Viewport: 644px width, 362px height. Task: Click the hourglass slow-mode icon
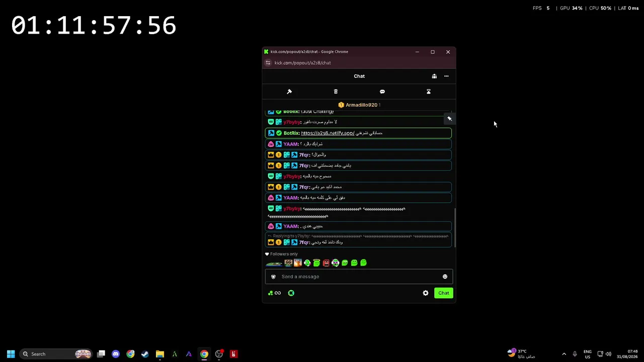click(x=429, y=92)
